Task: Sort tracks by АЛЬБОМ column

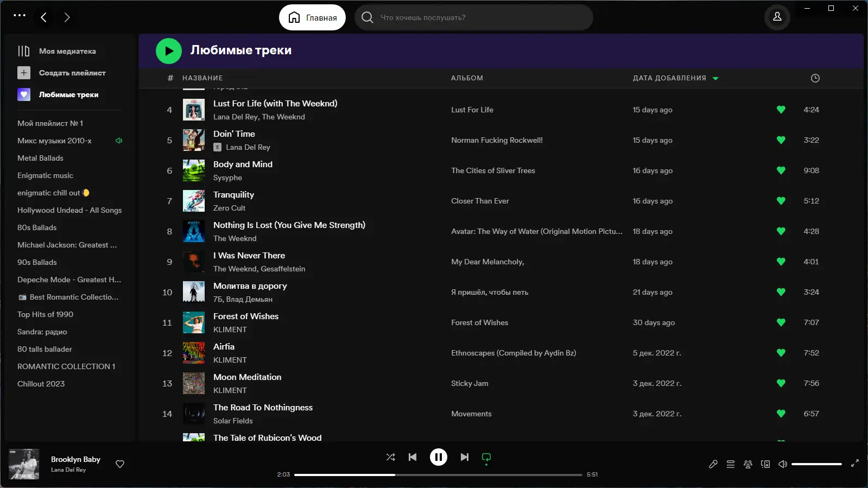Action: (467, 78)
